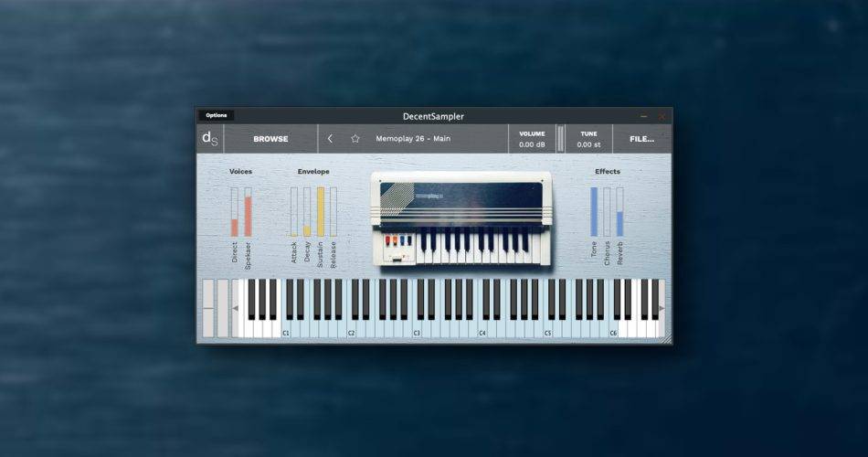
Task: Click the mod wheel beside the keyboard
Action: 223,309
